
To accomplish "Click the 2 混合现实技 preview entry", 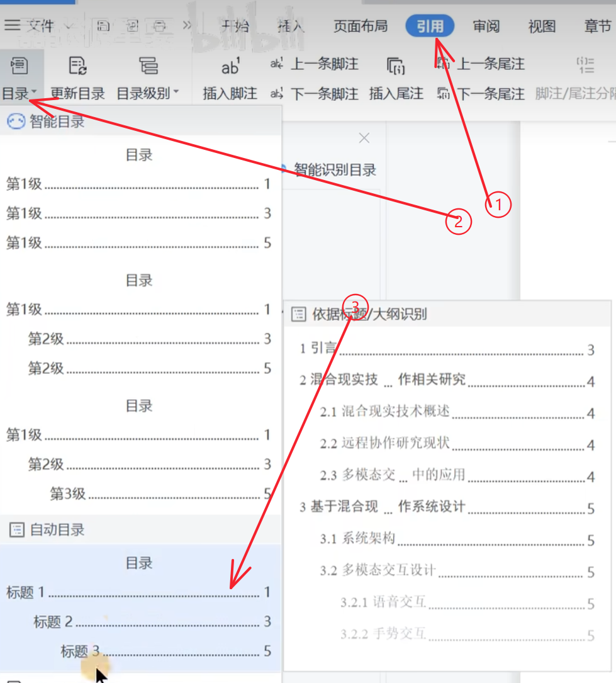I will [x=447, y=380].
